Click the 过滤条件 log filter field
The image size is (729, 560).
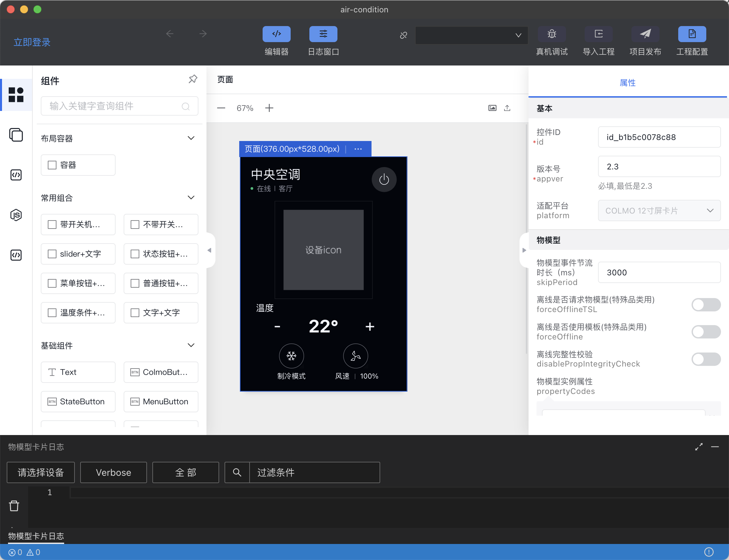315,472
